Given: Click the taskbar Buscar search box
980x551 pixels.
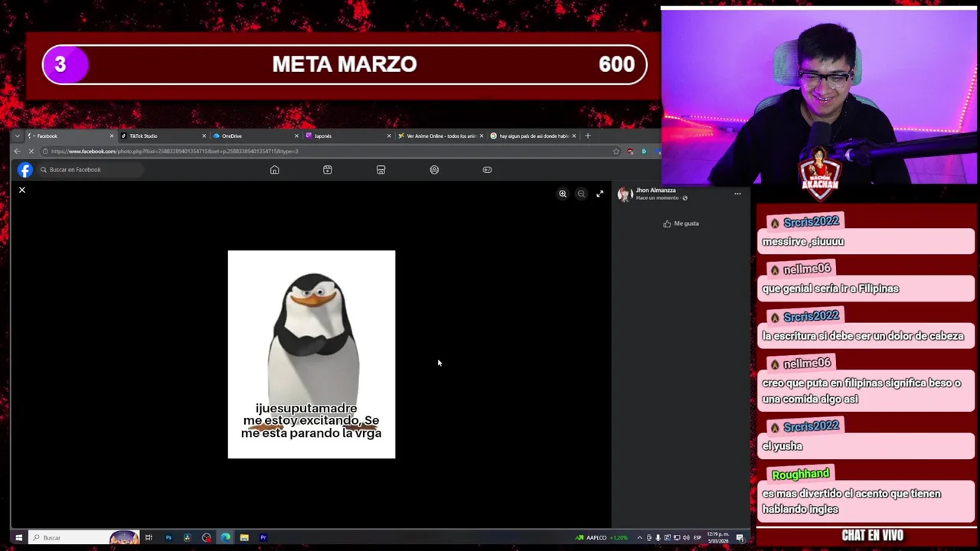Looking at the screenshot, I should pyautogui.click(x=84, y=538).
